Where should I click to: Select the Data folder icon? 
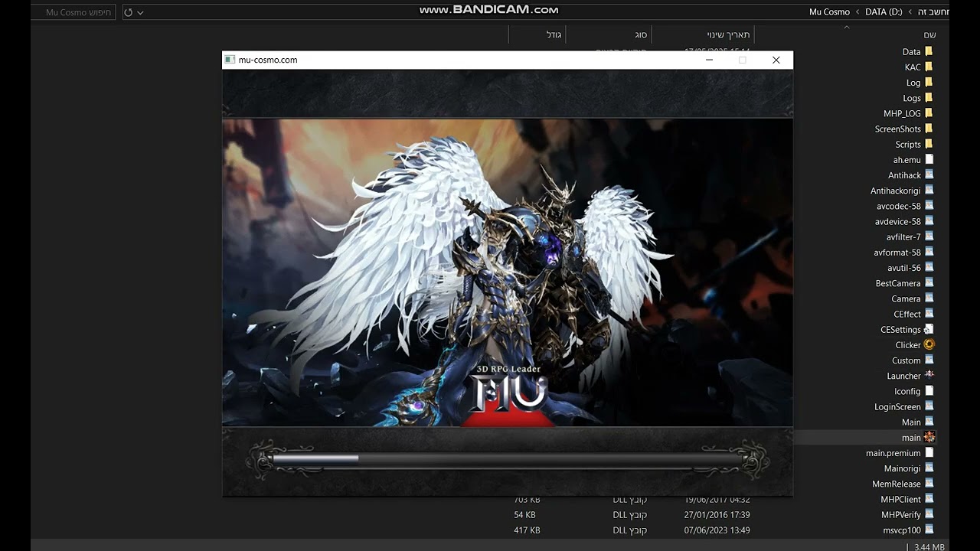pyautogui.click(x=929, y=51)
